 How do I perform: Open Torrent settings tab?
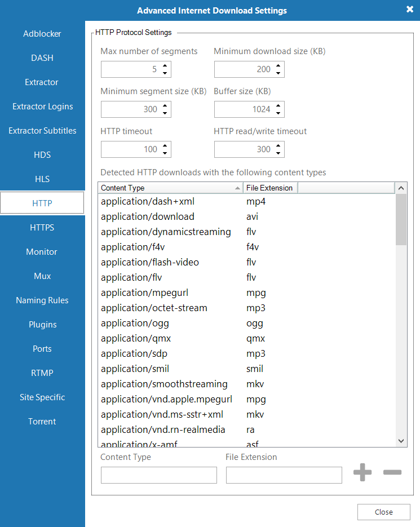pyautogui.click(x=42, y=421)
